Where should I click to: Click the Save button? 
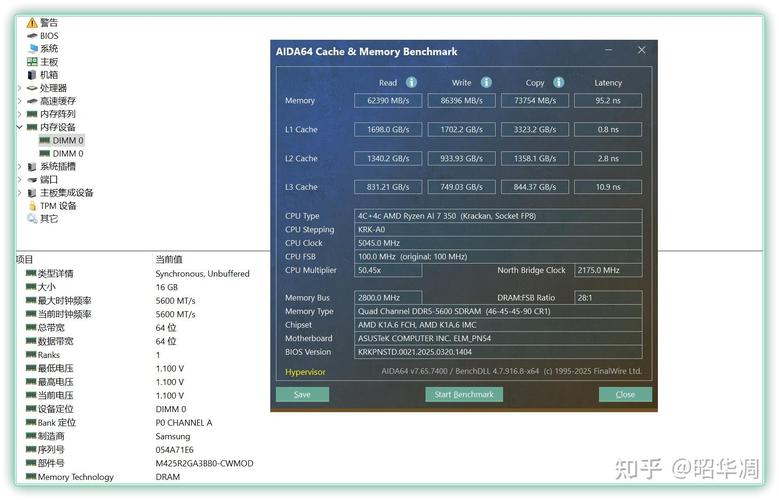pyautogui.click(x=302, y=394)
